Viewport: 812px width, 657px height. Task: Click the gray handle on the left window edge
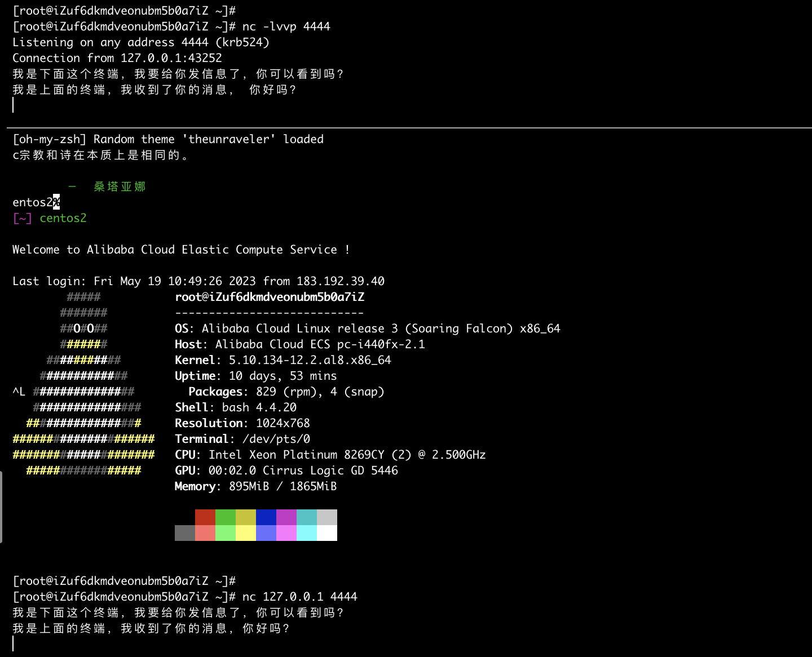click(x=2, y=507)
